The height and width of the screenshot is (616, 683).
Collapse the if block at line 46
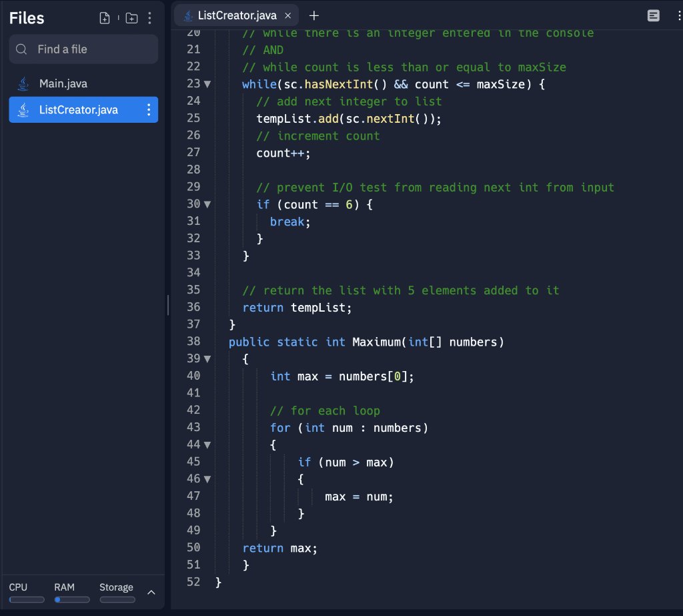pyautogui.click(x=207, y=480)
